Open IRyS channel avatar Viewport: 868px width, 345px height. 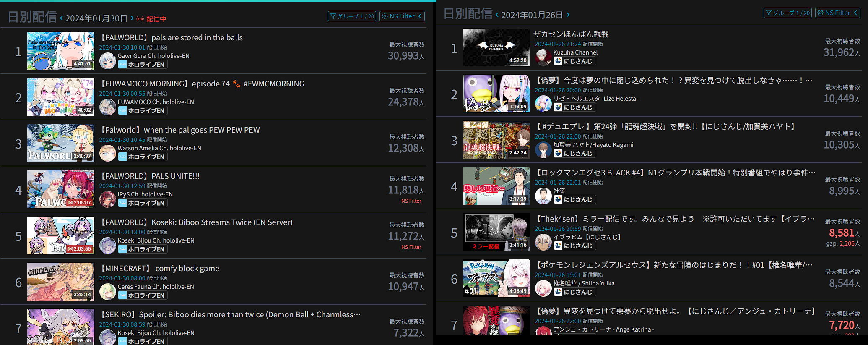coord(107,199)
